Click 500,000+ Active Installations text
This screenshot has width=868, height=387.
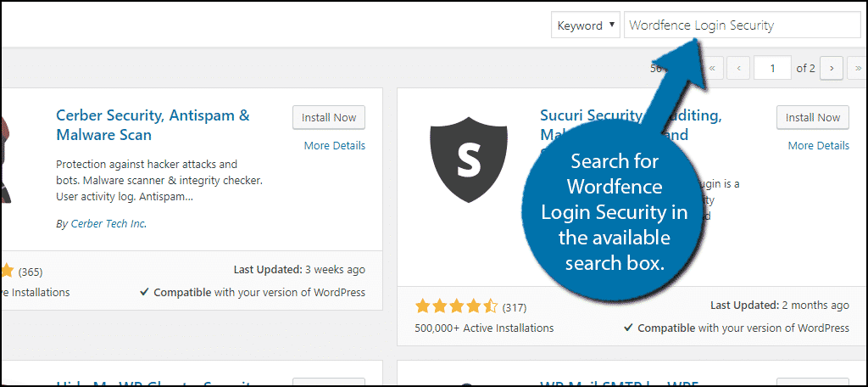pyautogui.click(x=484, y=328)
